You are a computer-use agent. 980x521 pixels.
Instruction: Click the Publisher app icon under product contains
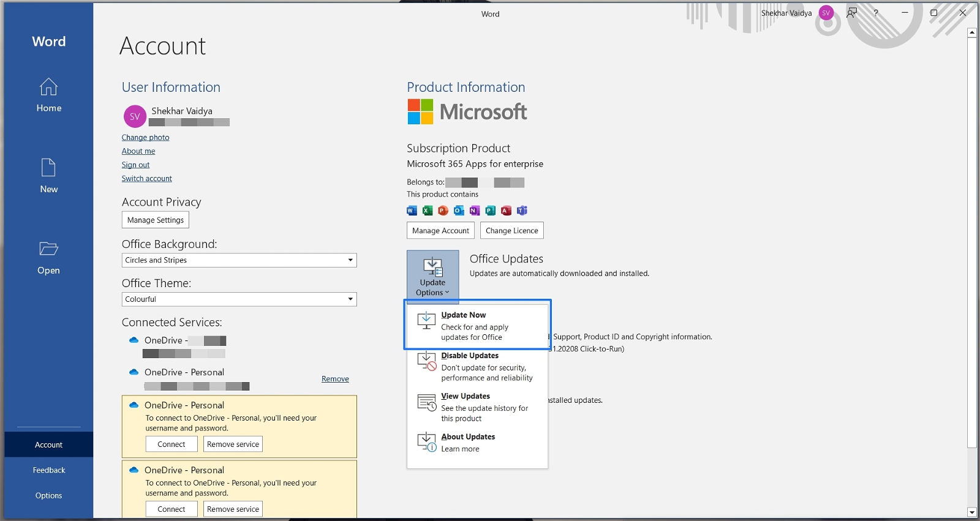(490, 211)
